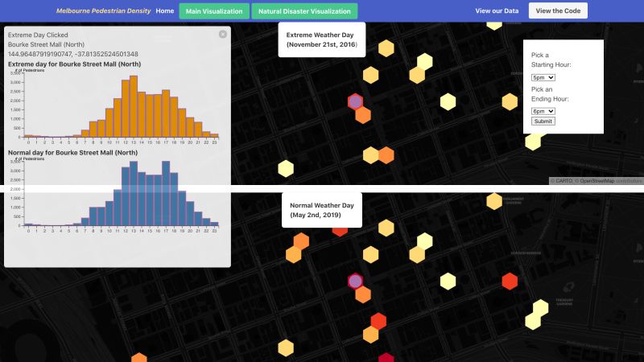This screenshot has height=362, width=644.
Task: Submit the selected hour range
Action: pos(543,121)
